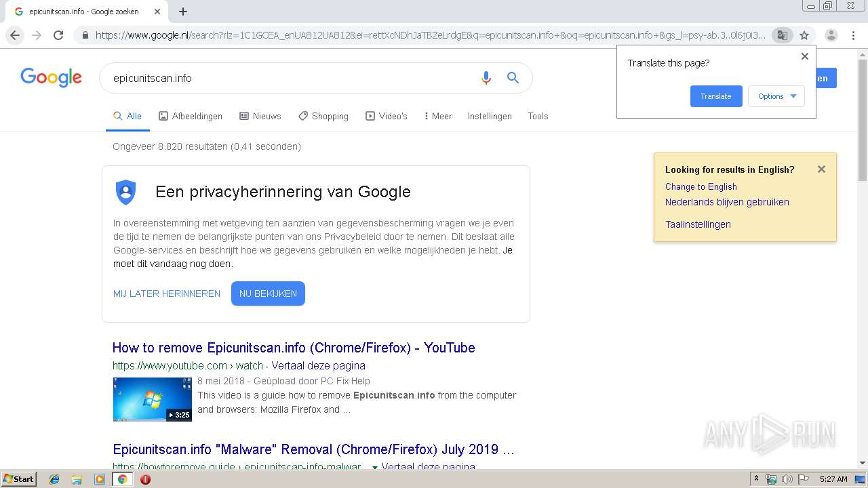Image resolution: width=868 pixels, height=488 pixels.
Task: Click the red Opera icon in taskbar
Action: (145, 479)
